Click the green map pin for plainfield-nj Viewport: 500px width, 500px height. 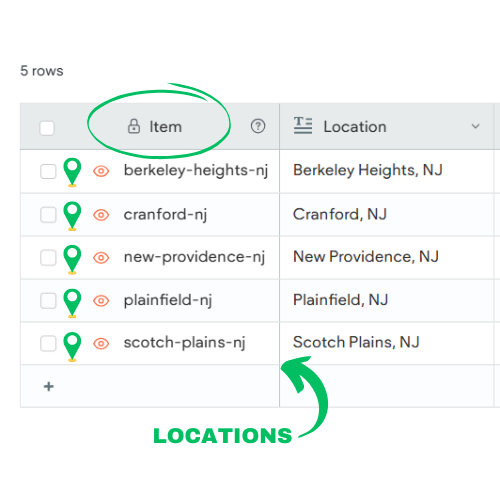[x=72, y=303]
